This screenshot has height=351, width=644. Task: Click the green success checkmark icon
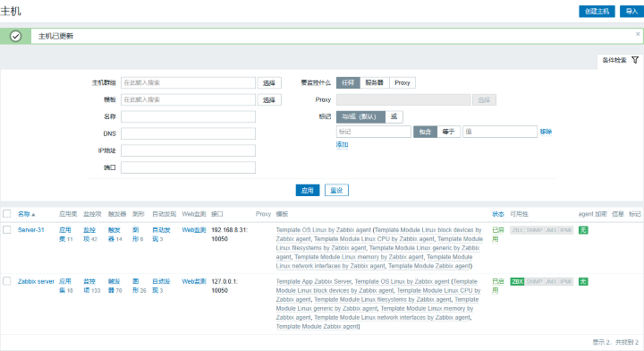pyautogui.click(x=15, y=36)
